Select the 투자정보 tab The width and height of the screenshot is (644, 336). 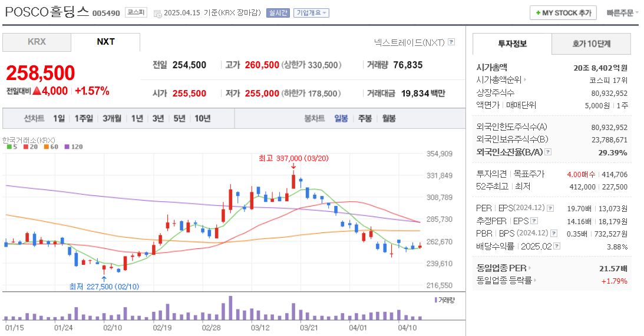point(512,44)
